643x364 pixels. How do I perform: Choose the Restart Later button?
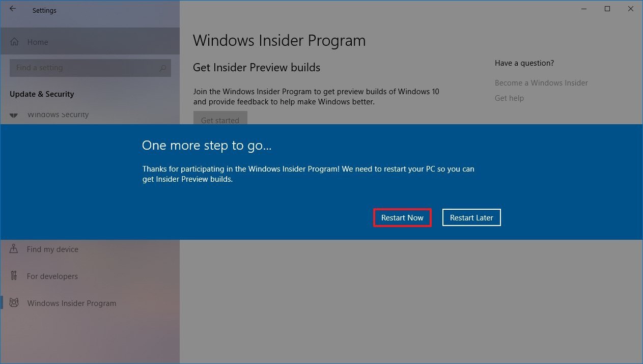471,217
